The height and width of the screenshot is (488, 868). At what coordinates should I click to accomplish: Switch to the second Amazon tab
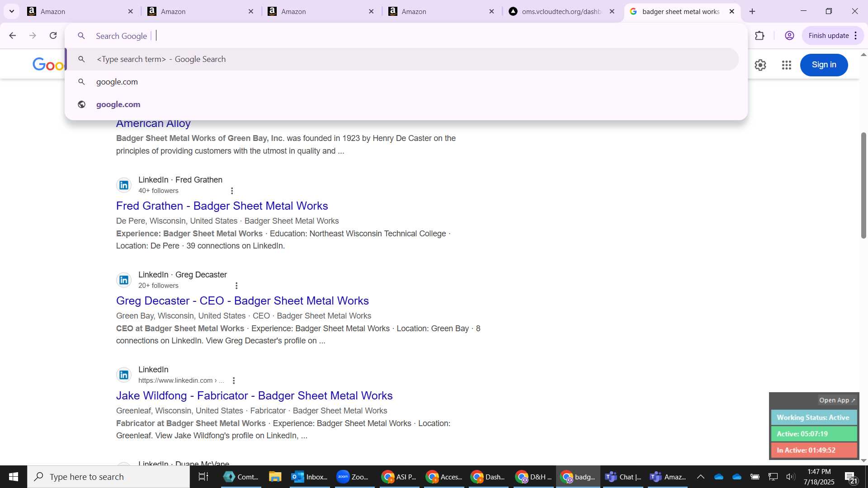pyautogui.click(x=200, y=11)
